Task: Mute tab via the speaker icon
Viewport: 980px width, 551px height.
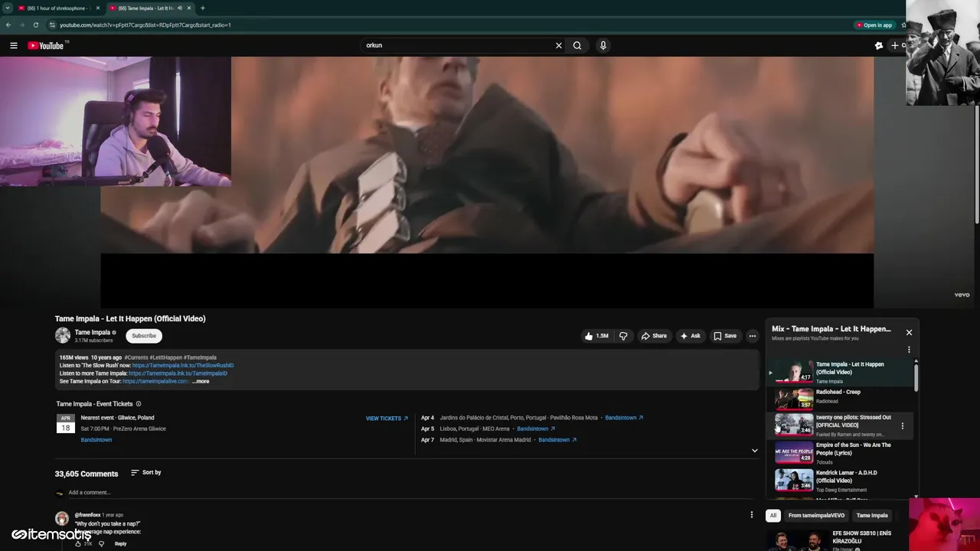Action: click(180, 8)
